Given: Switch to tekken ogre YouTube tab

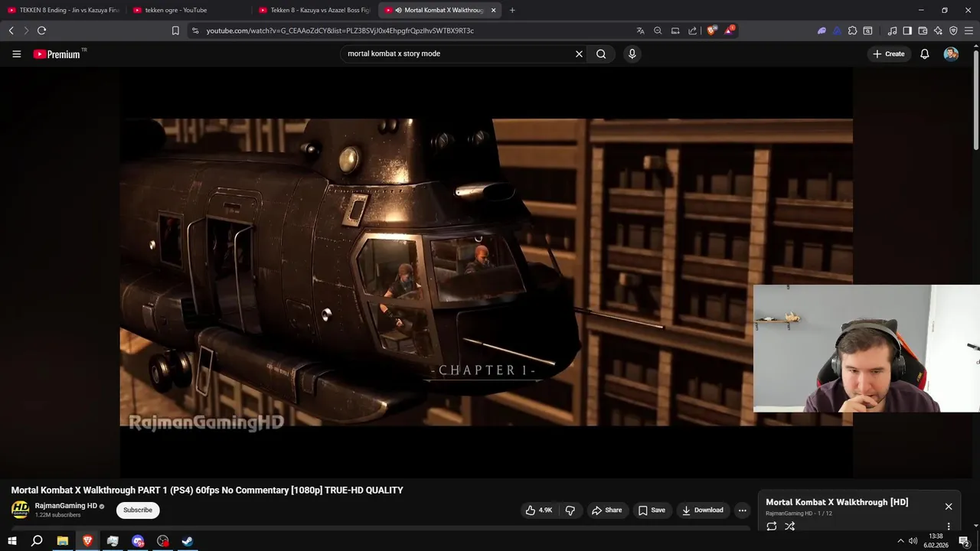Looking at the screenshot, I should (x=188, y=10).
